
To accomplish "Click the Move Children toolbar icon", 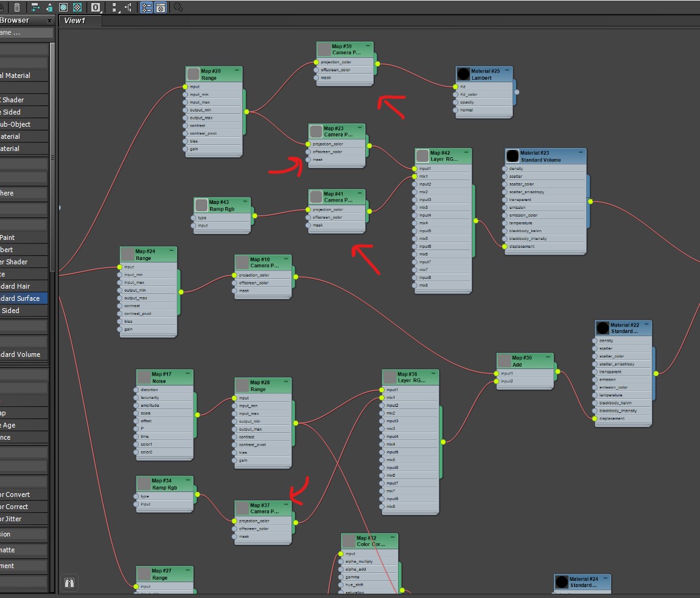I will (x=34, y=7).
